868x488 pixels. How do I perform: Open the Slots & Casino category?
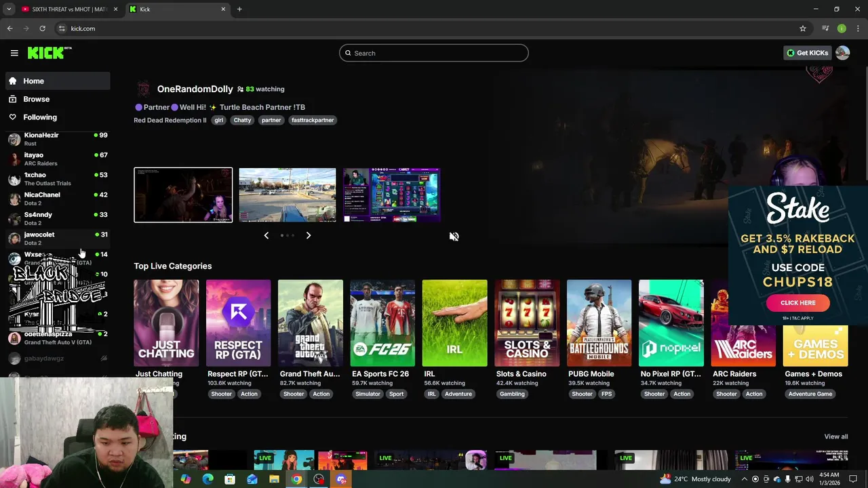(527, 323)
